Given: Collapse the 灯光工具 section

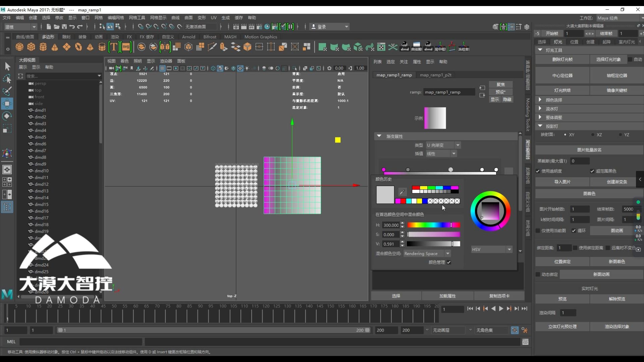Looking at the screenshot, I should tap(540, 50).
